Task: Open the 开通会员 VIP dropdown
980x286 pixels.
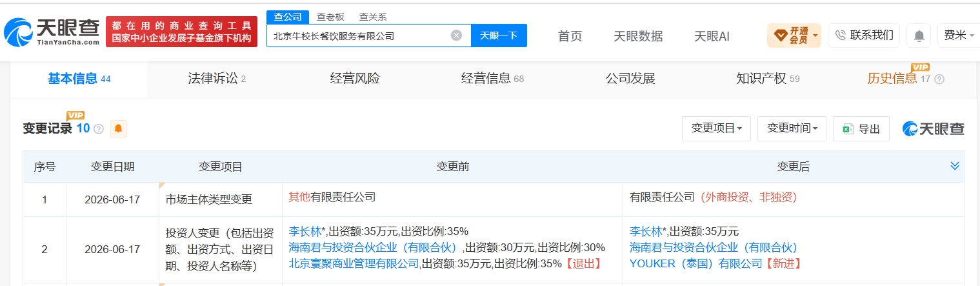Action: (x=794, y=36)
